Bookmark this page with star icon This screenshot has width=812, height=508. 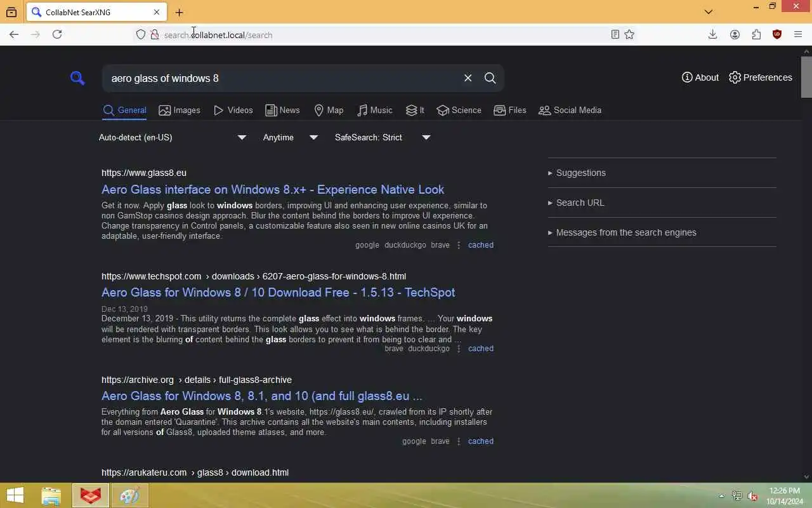tap(629, 35)
